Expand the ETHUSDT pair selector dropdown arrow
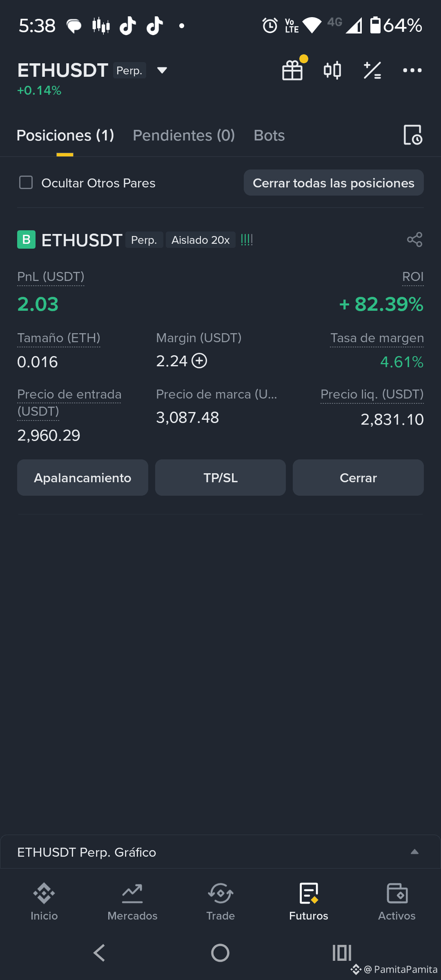441x980 pixels. point(162,70)
